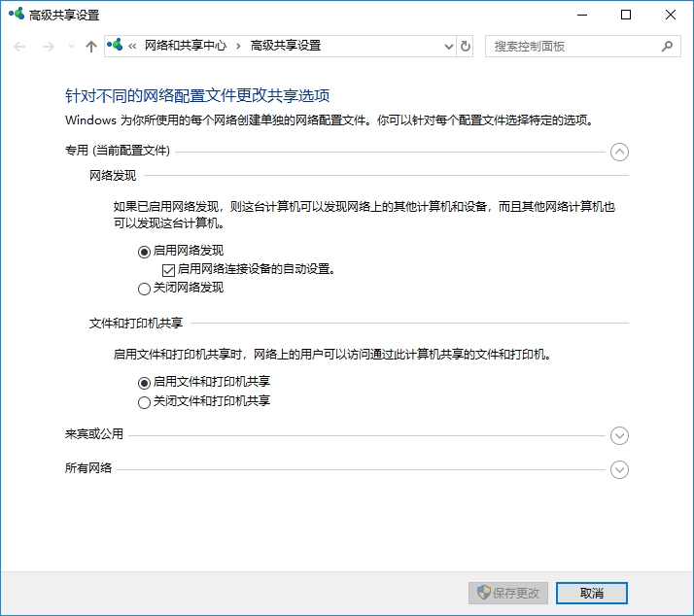Select 启用文件和打印机共享 radio button
Screen dimensions: 694x616
coord(144,383)
